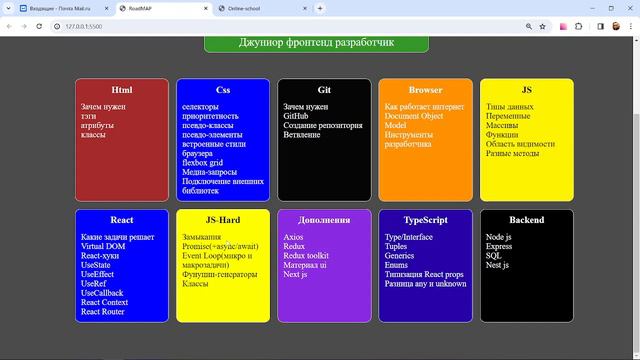Bookmark this page with the star icon
Screen dimensions: 640x360
click(542, 26)
